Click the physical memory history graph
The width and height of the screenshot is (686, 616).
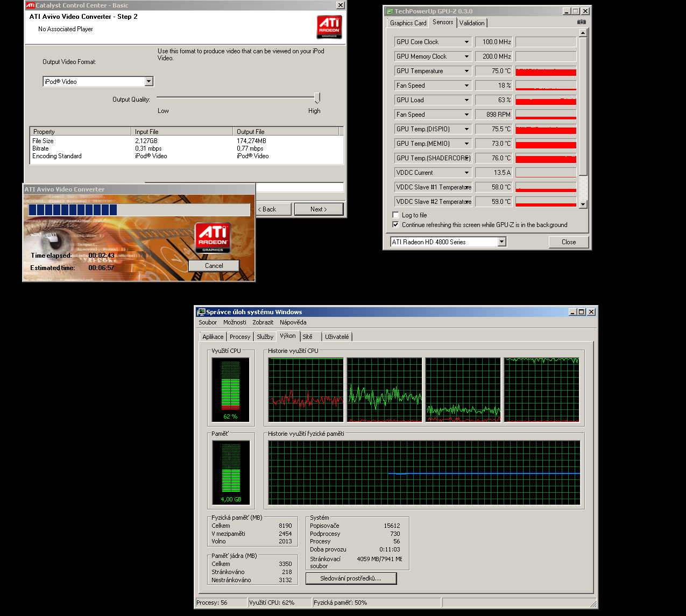[x=424, y=473]
